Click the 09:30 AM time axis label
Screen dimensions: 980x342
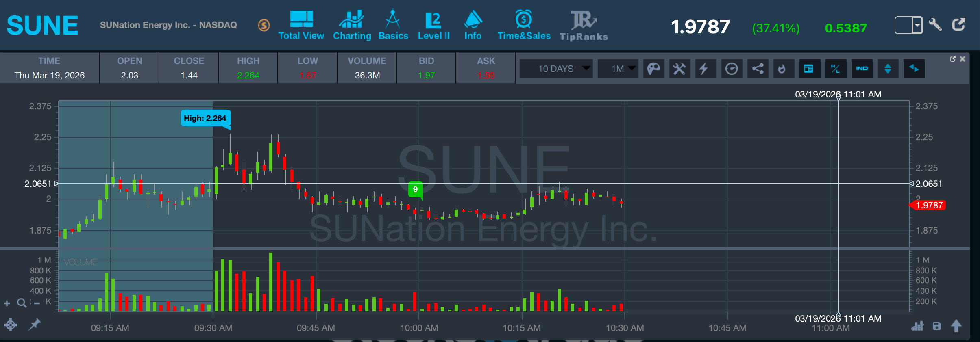point(213,328)
